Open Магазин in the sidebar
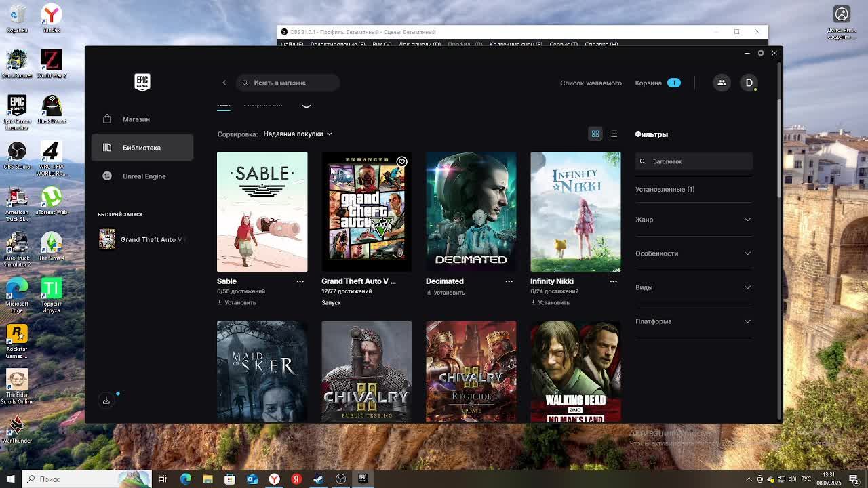This screenshot has width=868, height=488. click(142, 119)
